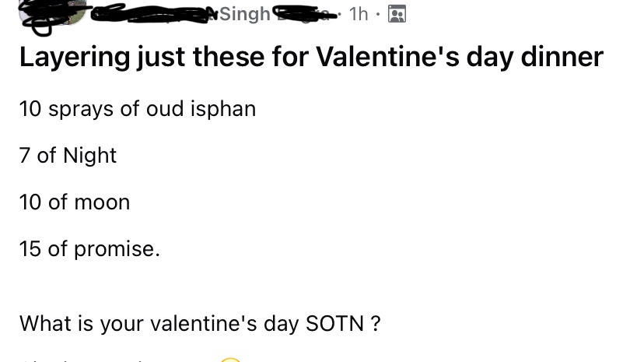Image resolution: width=644 pixels, height=362 pixels.
Task: Open the poster's profile via Singh name
Action: [x=245, y=14]
